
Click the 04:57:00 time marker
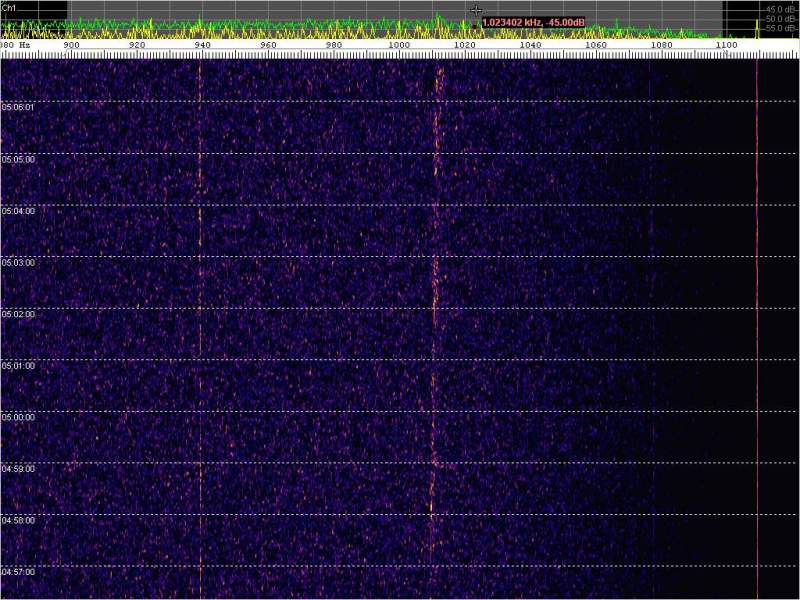point(18,572)
